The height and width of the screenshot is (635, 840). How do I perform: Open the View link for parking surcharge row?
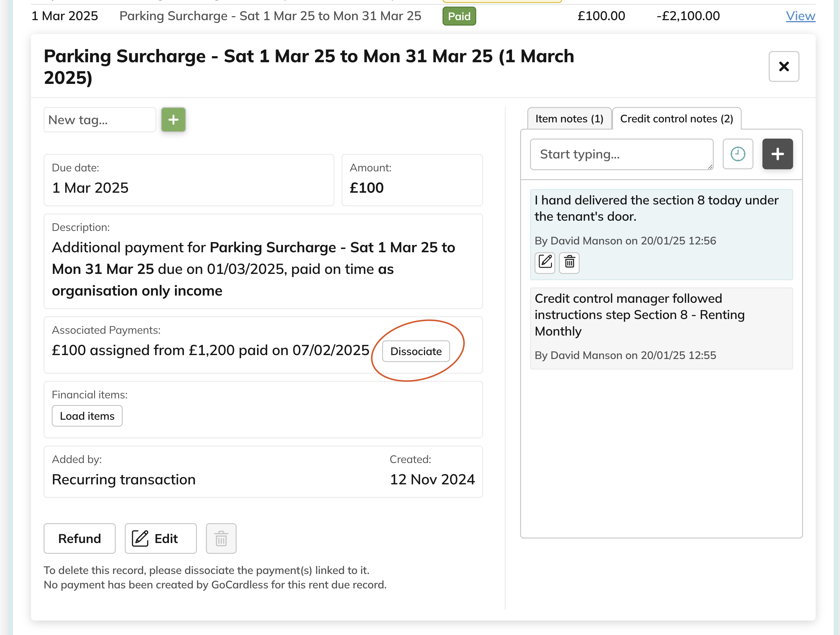coord(800,16)
